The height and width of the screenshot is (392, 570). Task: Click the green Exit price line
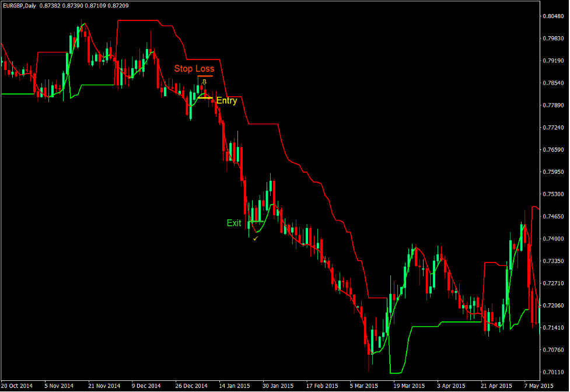[256, 221]
